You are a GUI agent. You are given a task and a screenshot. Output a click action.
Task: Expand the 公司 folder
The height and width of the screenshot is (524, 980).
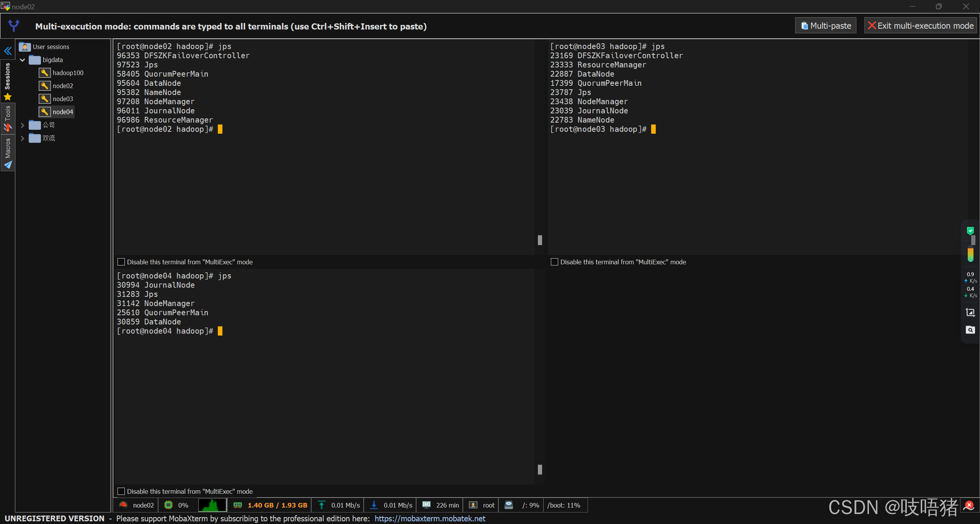23,125
